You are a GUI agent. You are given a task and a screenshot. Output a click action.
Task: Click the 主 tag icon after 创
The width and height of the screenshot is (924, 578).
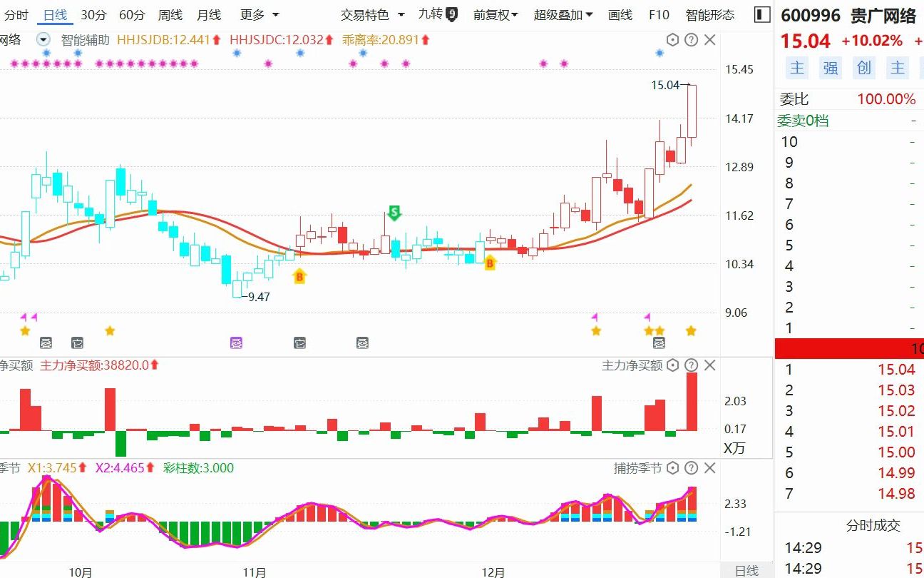point(898,68)
